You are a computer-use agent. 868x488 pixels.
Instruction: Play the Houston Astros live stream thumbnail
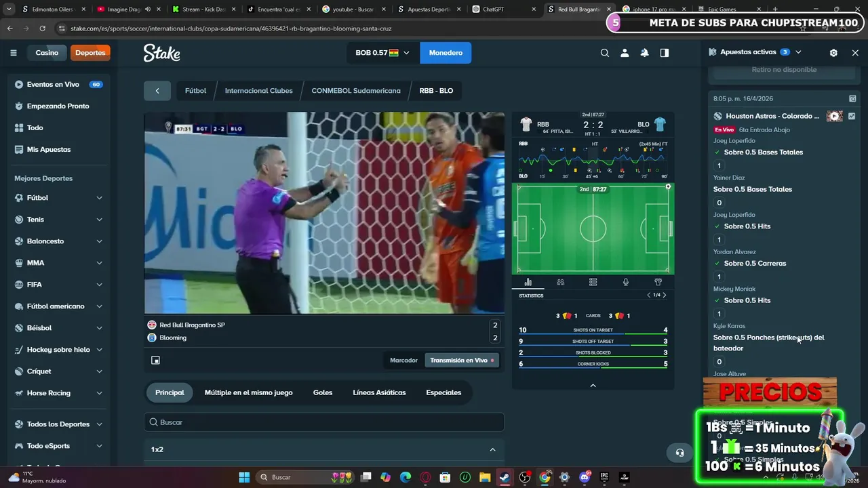pos(834,116)
